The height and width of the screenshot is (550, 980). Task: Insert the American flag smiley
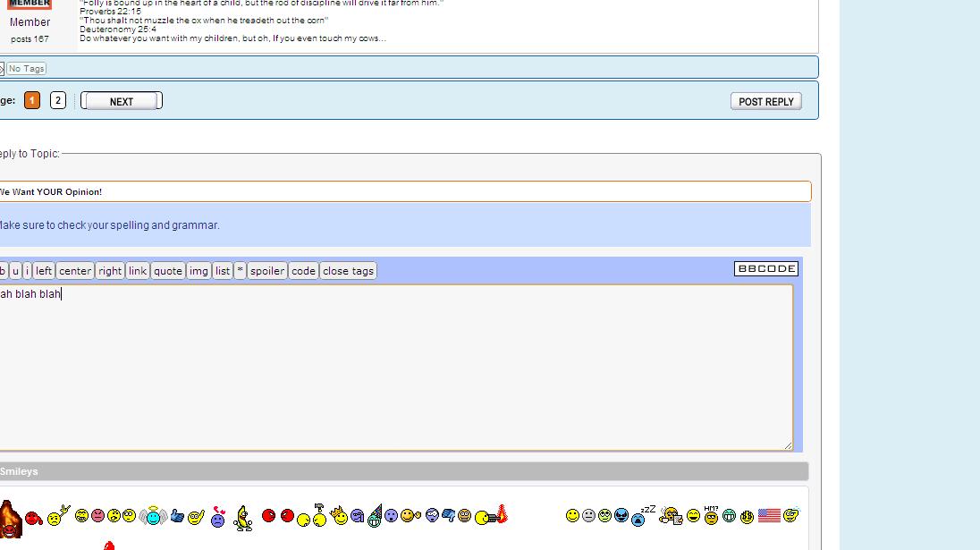[x=769, y=515]
